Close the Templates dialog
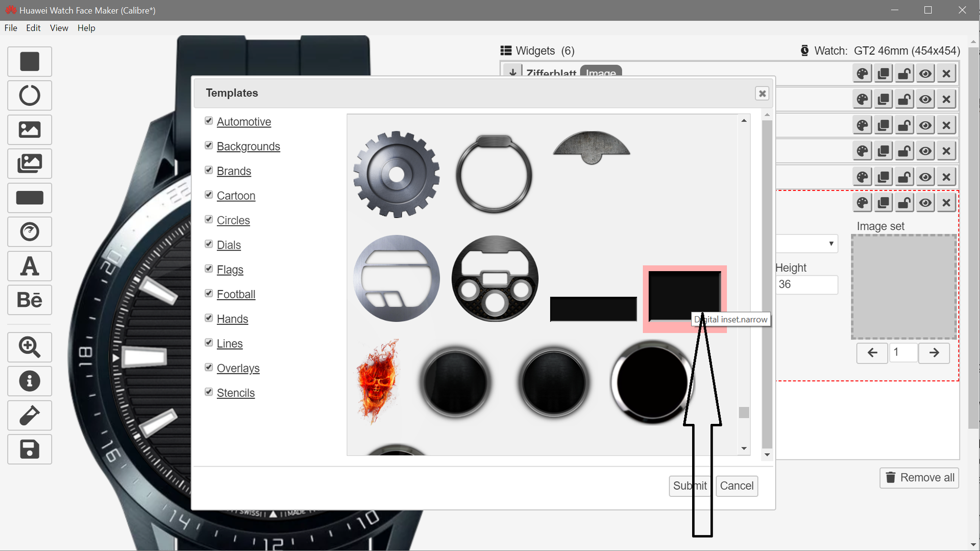 pos(762,93)
